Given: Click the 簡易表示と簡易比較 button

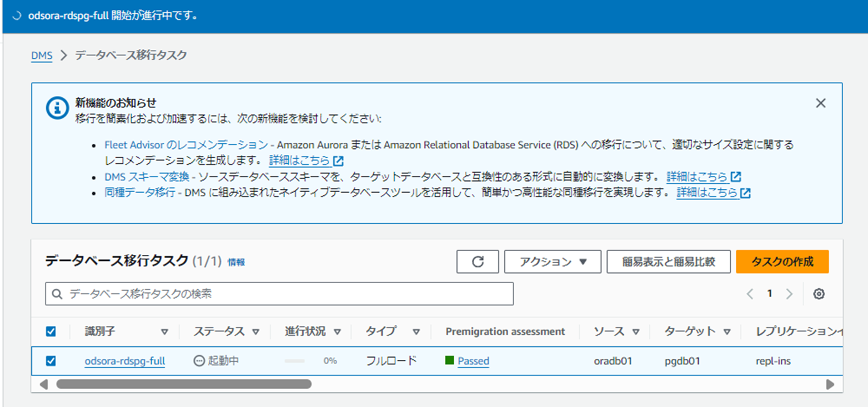Looking at the screenshot, I should (x=670, y=262).
